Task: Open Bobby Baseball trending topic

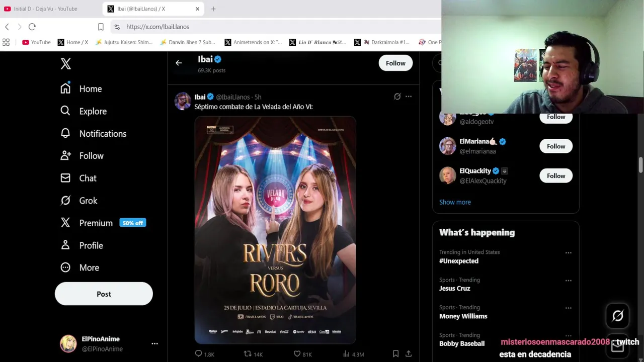Action: (462, 343)
